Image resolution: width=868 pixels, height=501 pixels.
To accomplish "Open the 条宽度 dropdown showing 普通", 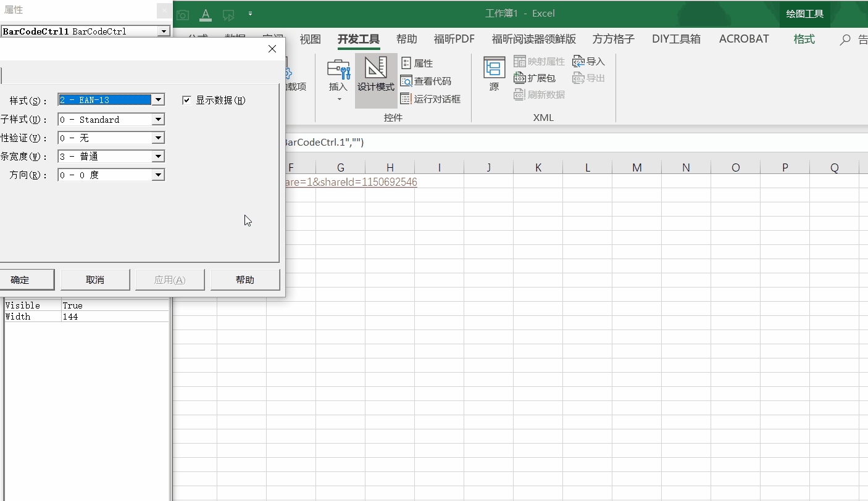I will (159, 157).
